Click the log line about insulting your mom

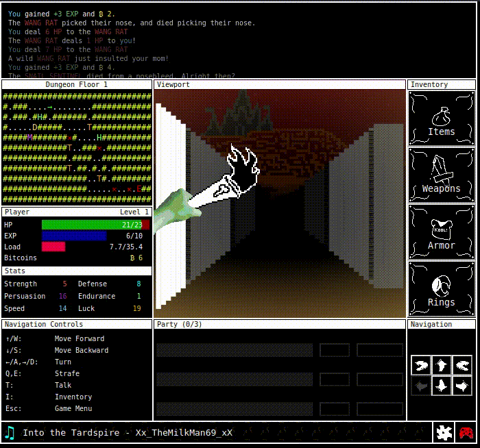[88, 58]
